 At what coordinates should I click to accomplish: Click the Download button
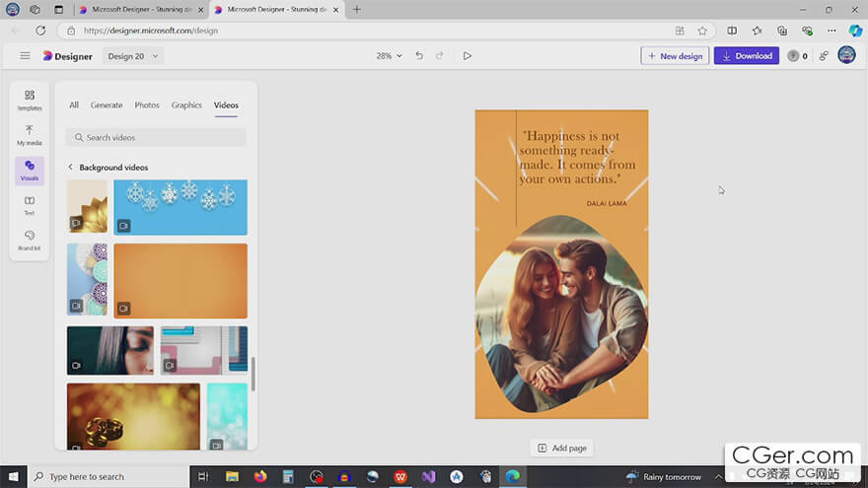pyautogui.click(x=747, y=56)
